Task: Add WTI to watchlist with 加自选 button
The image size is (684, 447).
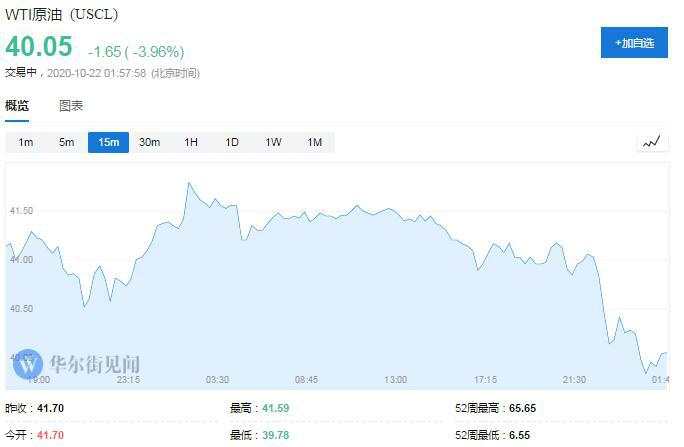Action: point(633,43)
